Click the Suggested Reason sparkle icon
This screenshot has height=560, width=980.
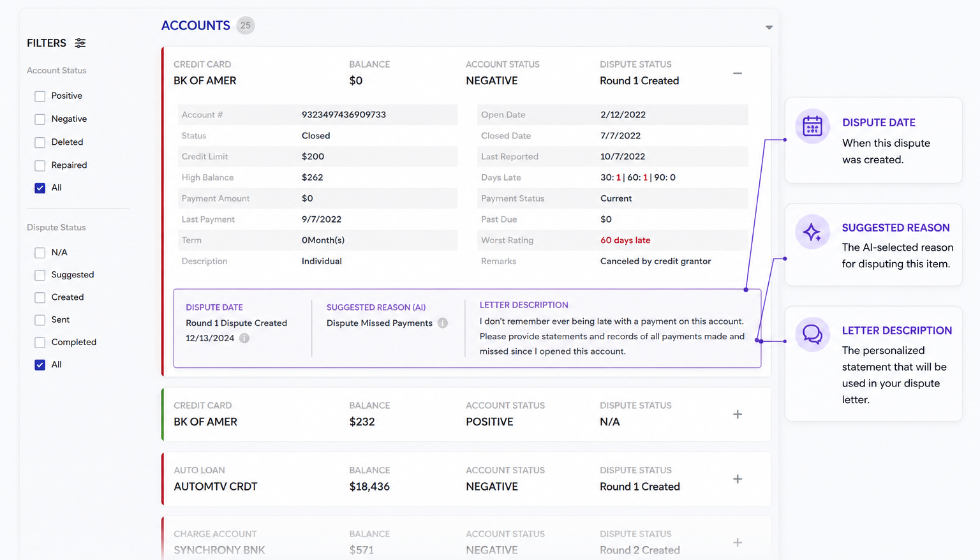click(812, 232)
